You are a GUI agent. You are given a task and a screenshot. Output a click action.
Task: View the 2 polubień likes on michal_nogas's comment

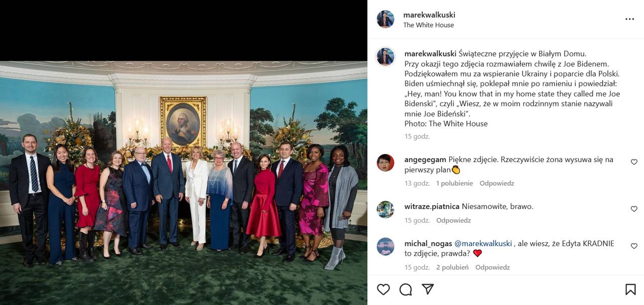pos(452,267)
